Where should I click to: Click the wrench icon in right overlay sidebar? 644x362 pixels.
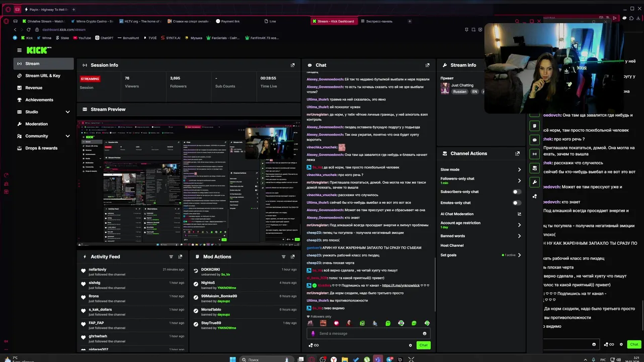[534, 182]
